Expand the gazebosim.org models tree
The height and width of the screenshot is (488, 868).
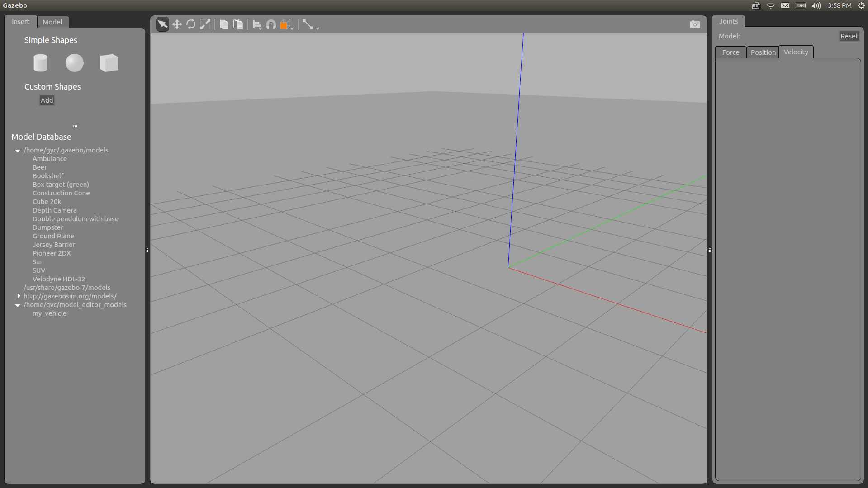pos(19,296)
